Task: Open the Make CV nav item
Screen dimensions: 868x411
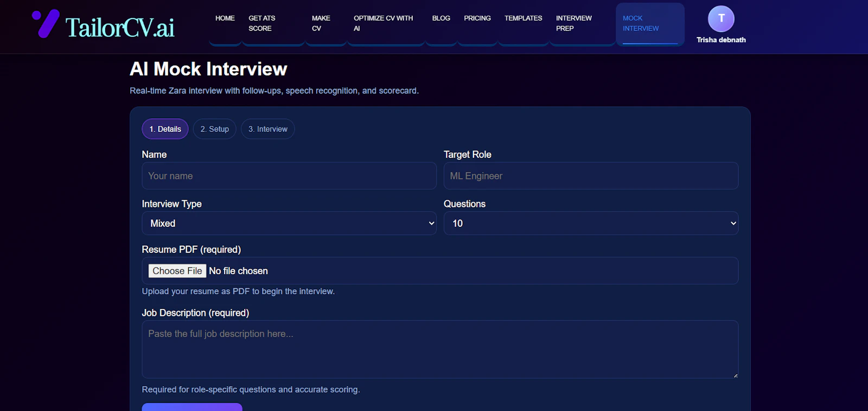Action: (321, 23)
